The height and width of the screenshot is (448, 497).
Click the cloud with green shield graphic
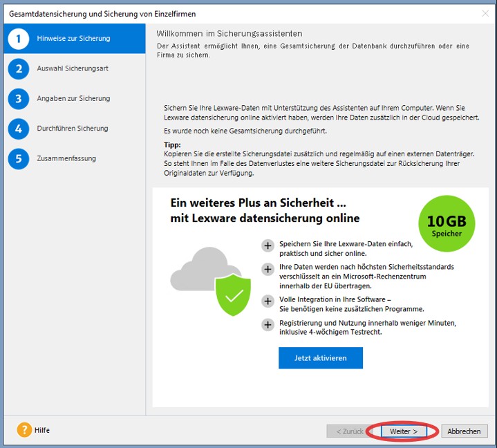[x=211, y=281]
